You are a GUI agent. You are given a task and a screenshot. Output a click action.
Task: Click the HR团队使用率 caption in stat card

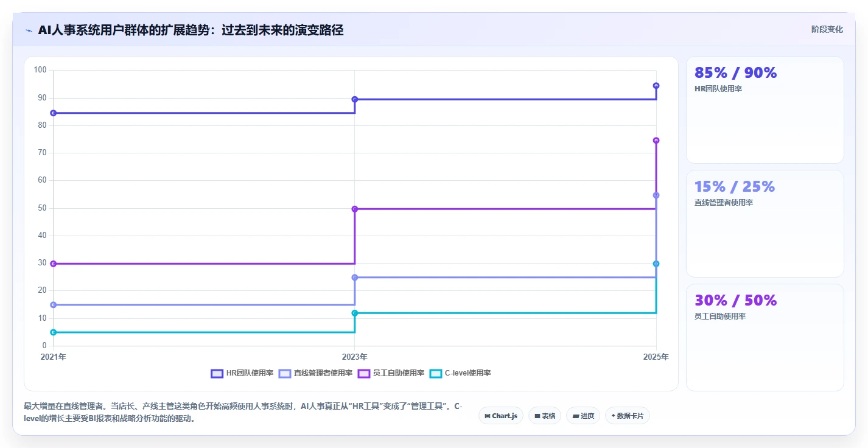718,89
